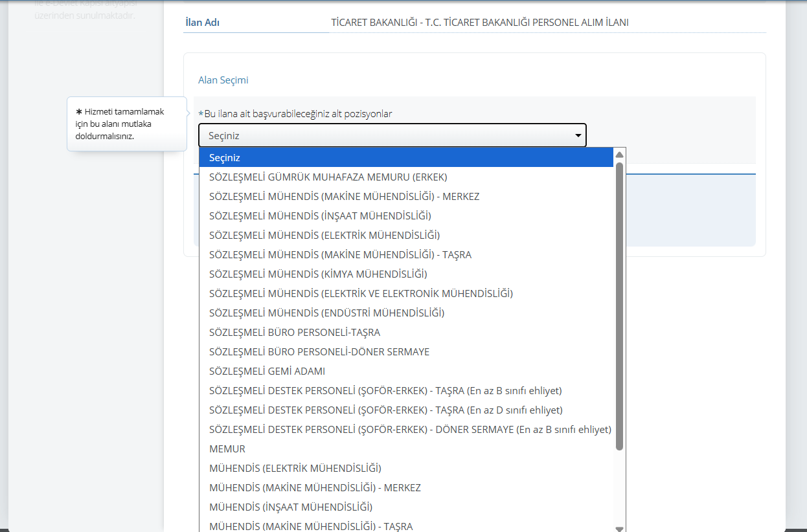Choose SÖZLEŞMELİ MÜHENDİS (ELEKTRİK MÜHENDİSLİĞİ)

[x=324, y=236]
